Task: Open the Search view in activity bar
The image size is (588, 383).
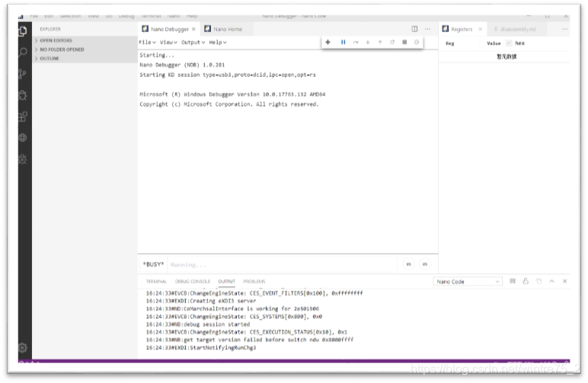Action: click(23, 52)
